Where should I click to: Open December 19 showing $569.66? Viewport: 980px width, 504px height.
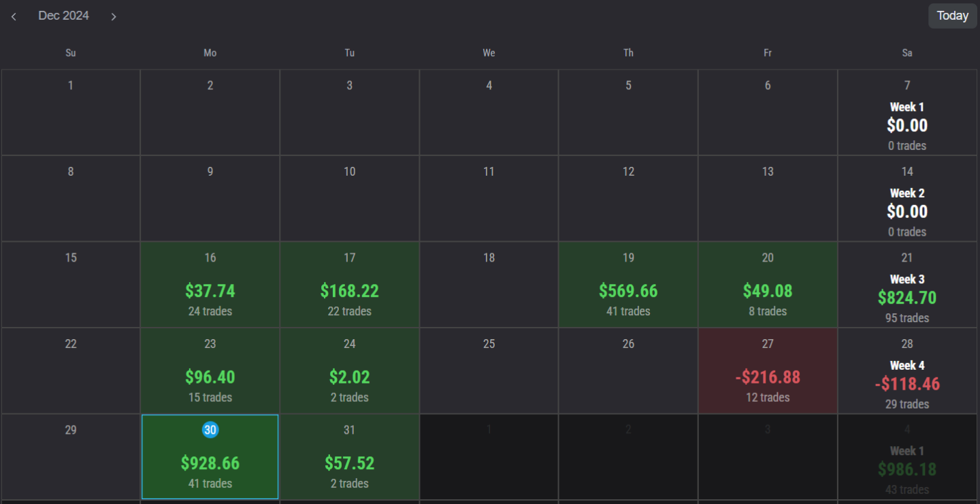(x=628, y=285)
